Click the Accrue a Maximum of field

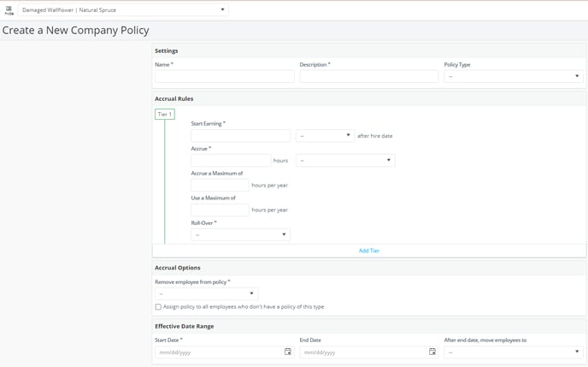click(220, 185)
